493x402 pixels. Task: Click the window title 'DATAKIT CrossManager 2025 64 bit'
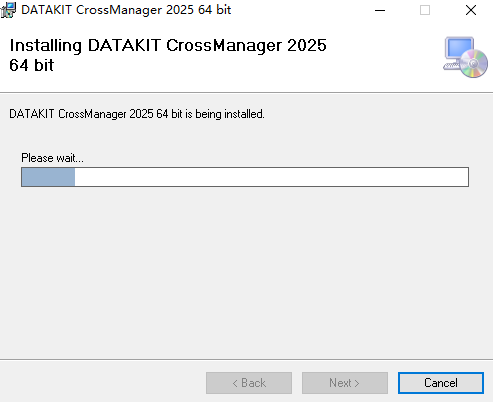coord(126,10)
